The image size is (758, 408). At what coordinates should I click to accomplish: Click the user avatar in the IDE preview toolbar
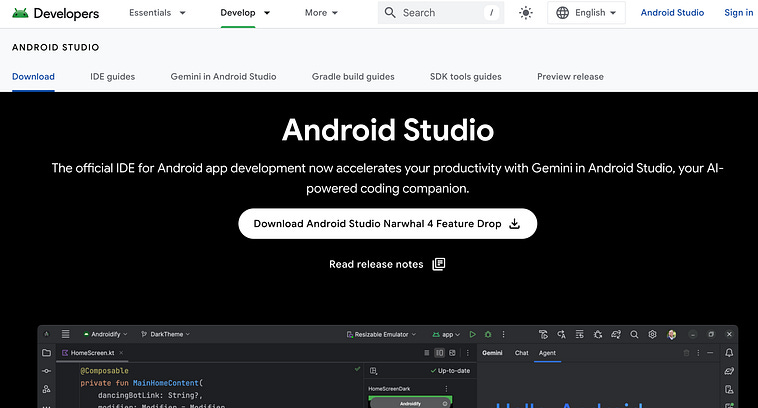tap(671, 335)
